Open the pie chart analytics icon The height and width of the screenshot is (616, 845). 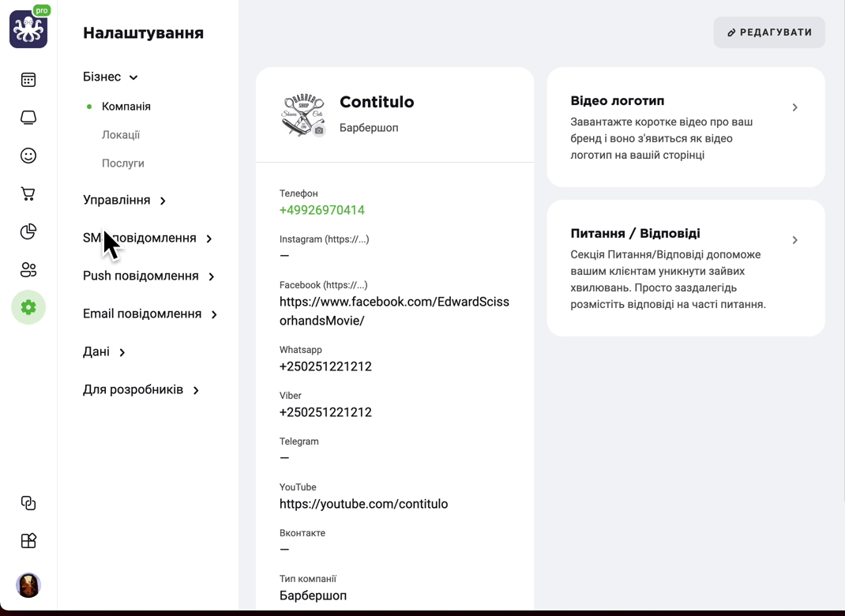pyautogui.click(x=28, y=231)
